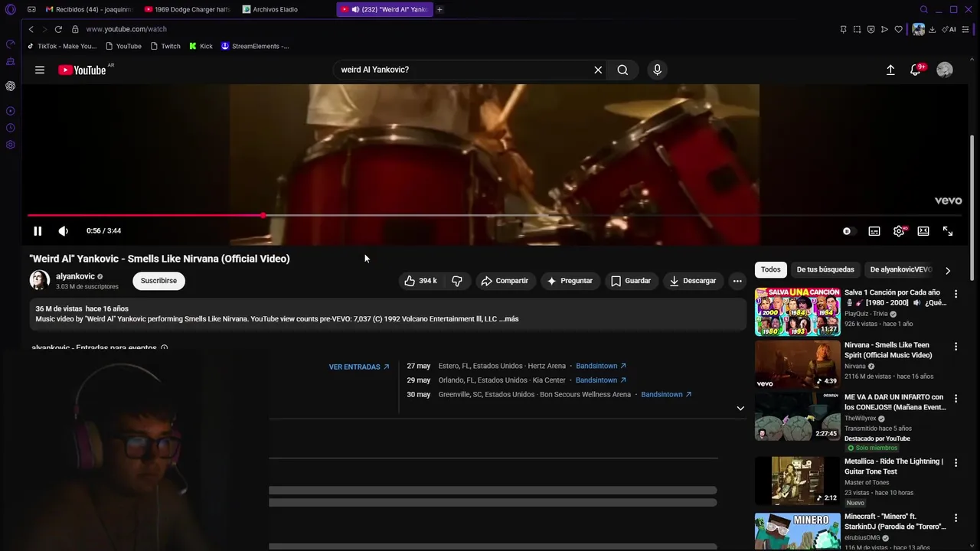Save video with Guardar button
Viewport: 980px width, 551px height.
(x=631, y=281)
